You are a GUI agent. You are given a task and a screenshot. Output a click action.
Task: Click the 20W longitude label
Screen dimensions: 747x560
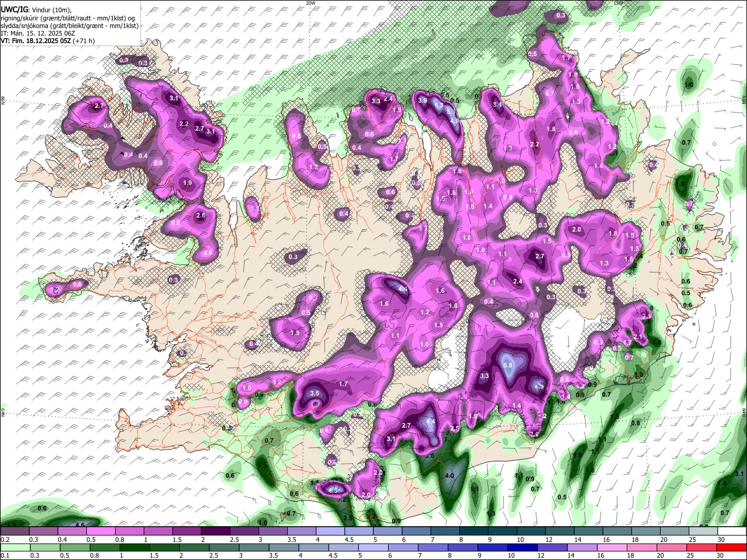click(x=310, y=3)
